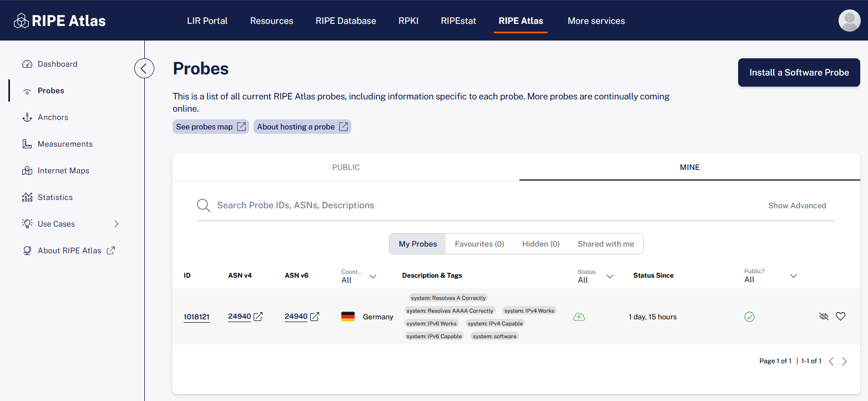Click Install a Software Probe button

tap(799, 72)
